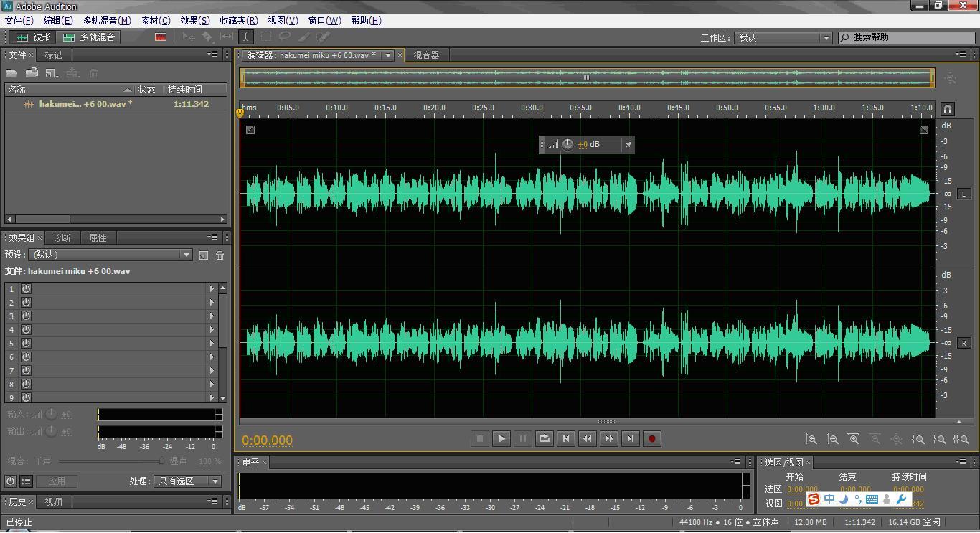980x533 pixels.
Task: Toggle power for effect slot 1
Action: coord(26,289)
